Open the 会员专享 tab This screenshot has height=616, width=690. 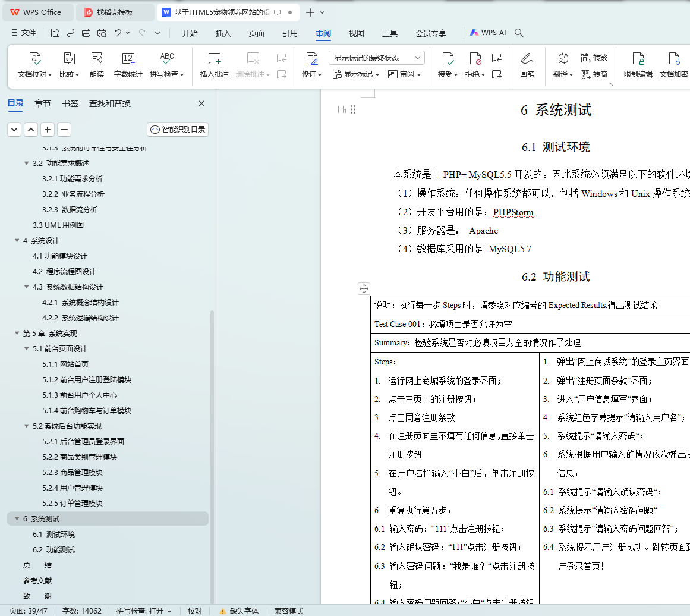[x=431, y=33]
